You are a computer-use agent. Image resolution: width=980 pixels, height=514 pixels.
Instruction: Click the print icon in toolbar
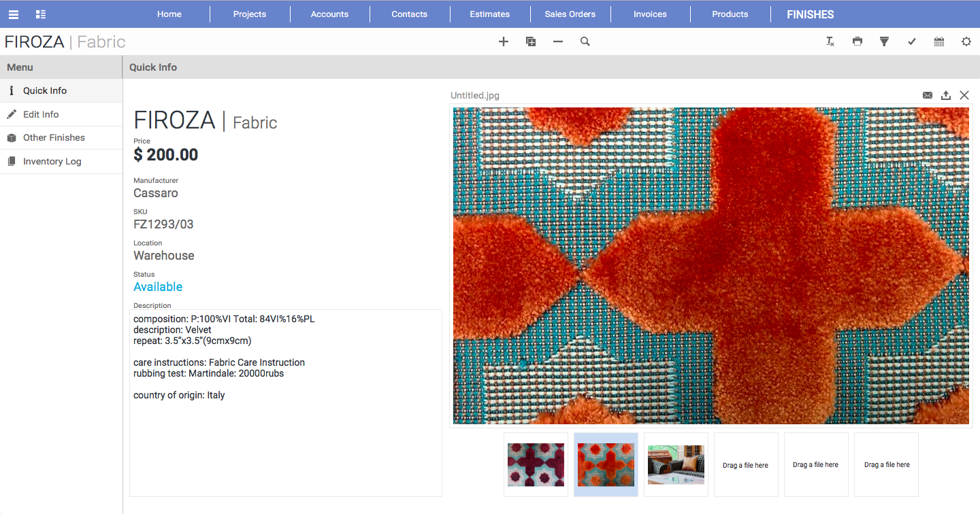857,41
